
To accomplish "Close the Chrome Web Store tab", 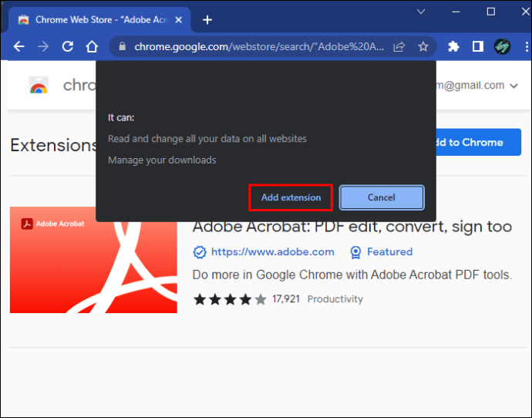I will 178,20.
